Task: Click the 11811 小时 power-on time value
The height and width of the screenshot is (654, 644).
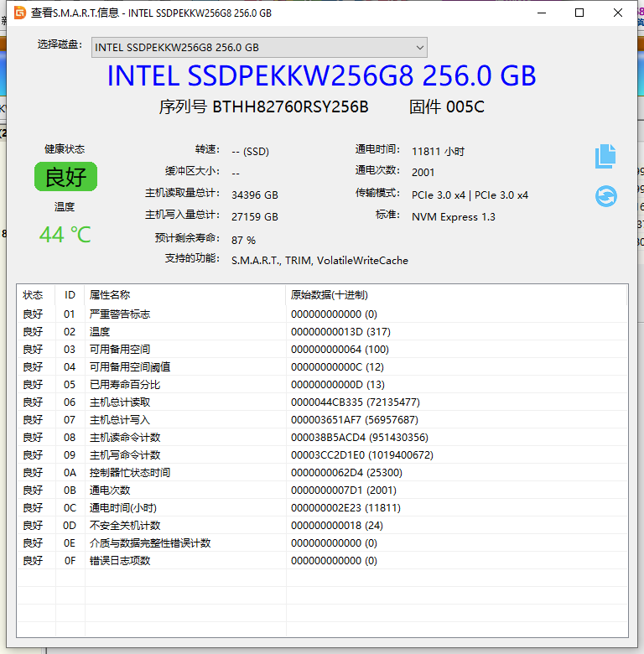Action: click(x=438, y=151)
